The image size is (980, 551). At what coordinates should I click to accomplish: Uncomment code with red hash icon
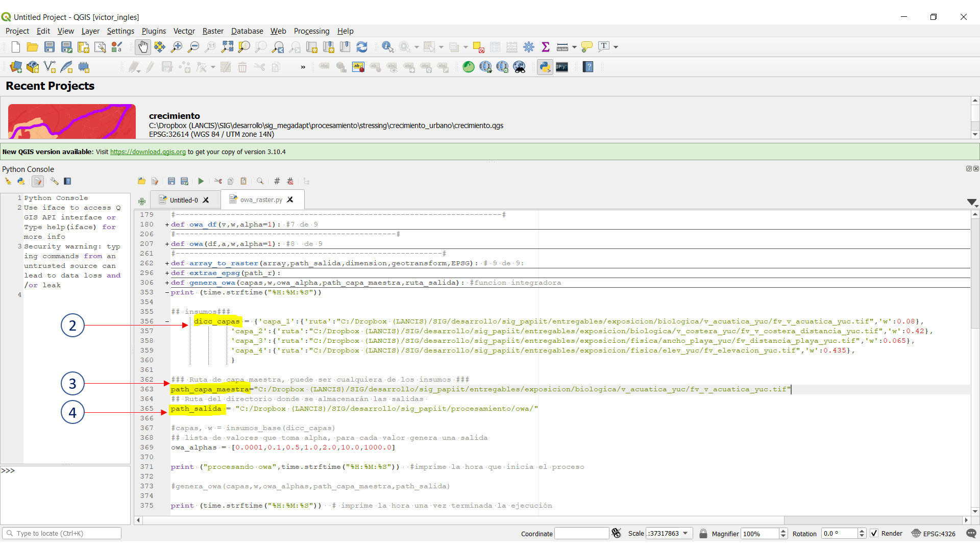tap(290, 181)
